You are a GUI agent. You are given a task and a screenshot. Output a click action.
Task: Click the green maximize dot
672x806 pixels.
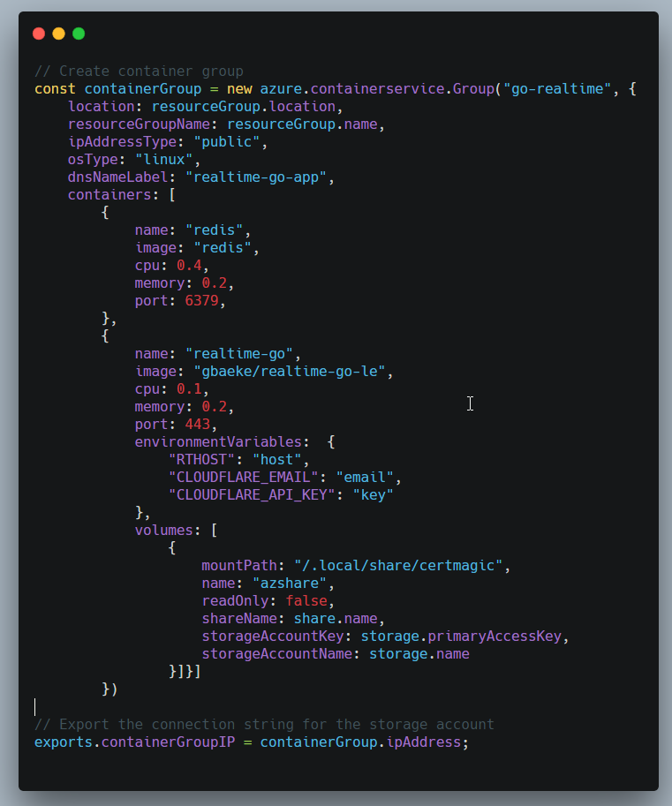[79, 34]
